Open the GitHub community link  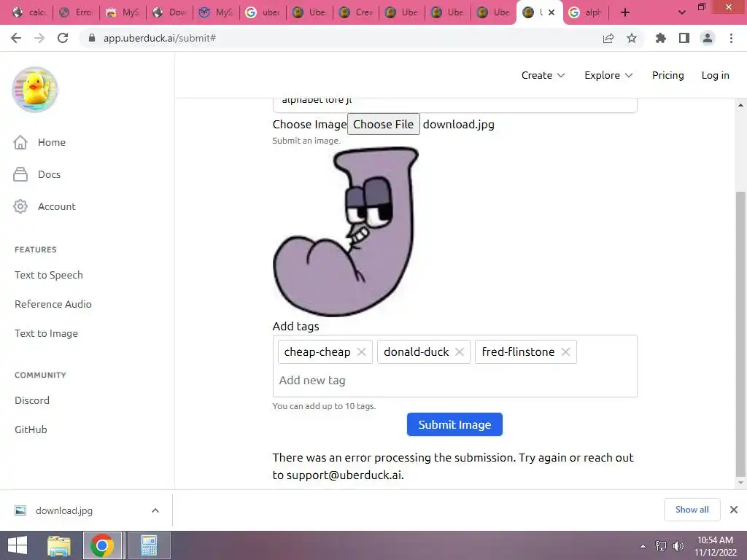click(x=31, y=429)
